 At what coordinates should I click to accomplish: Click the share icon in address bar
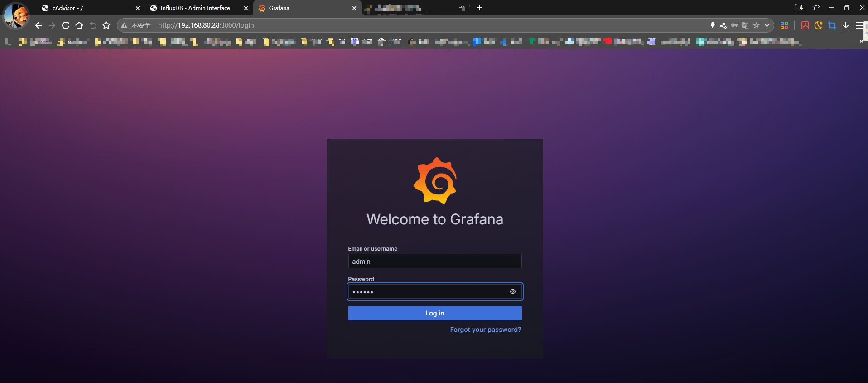723,25
